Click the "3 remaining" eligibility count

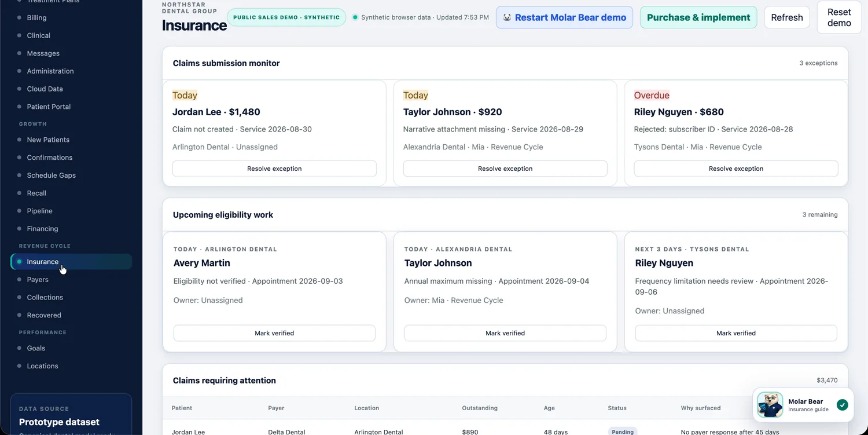pos(820,215)
